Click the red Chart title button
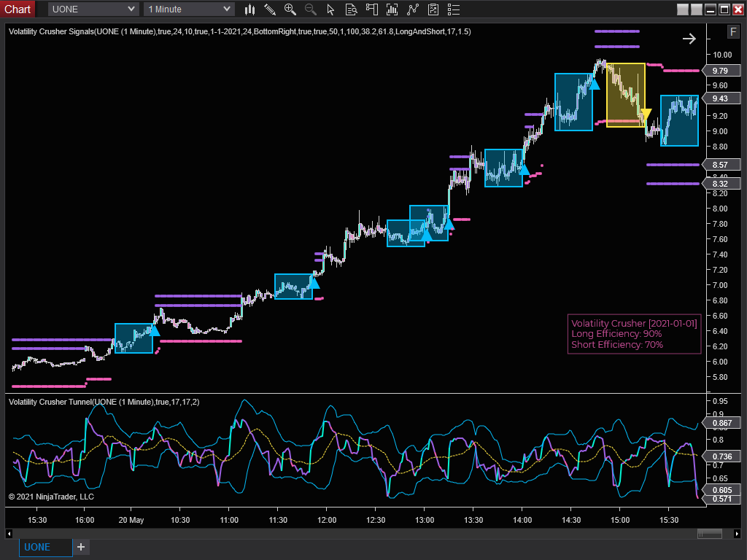 point(18,9)
